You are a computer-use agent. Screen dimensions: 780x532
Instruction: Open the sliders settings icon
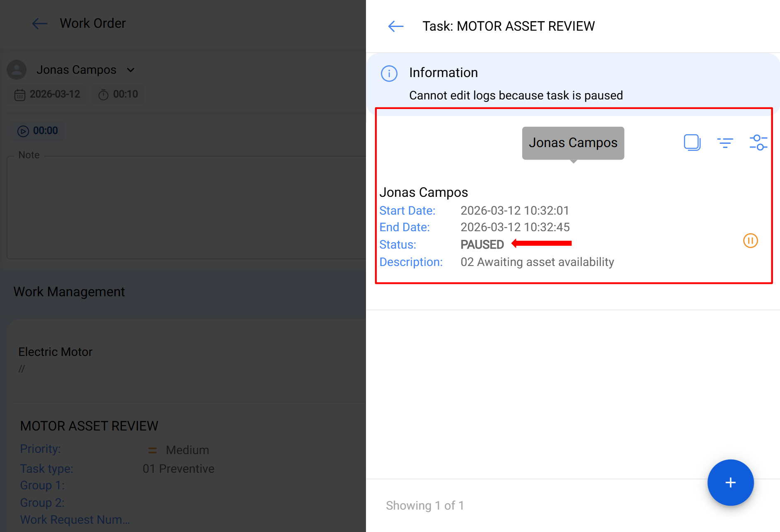tap(758, 143)
